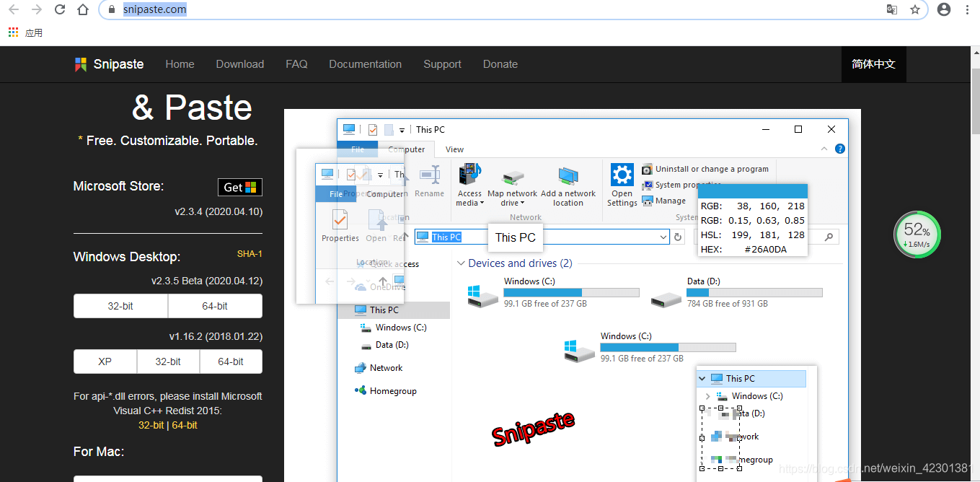
Task: Open the Download nav item
Action: (x=240, y=64)
